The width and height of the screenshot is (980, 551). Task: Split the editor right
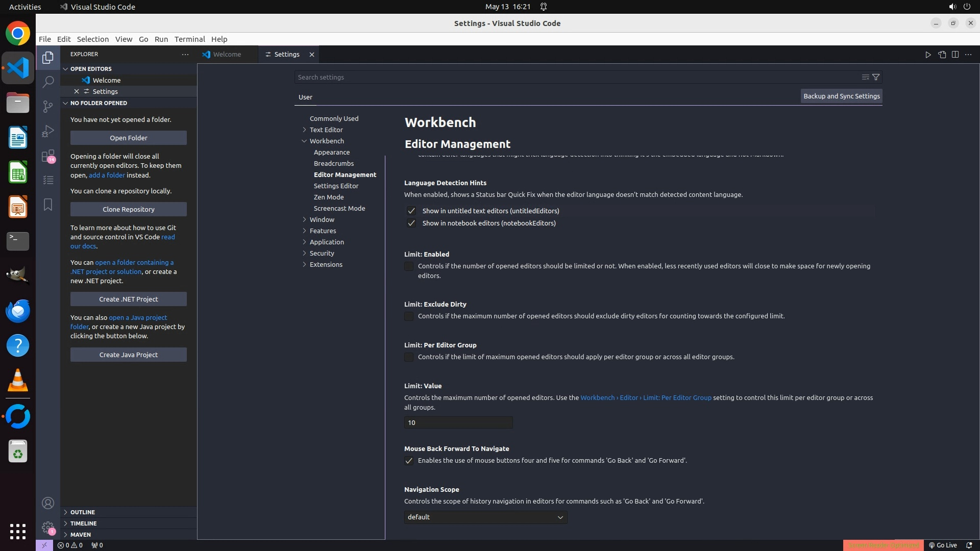tap(955, 55)
